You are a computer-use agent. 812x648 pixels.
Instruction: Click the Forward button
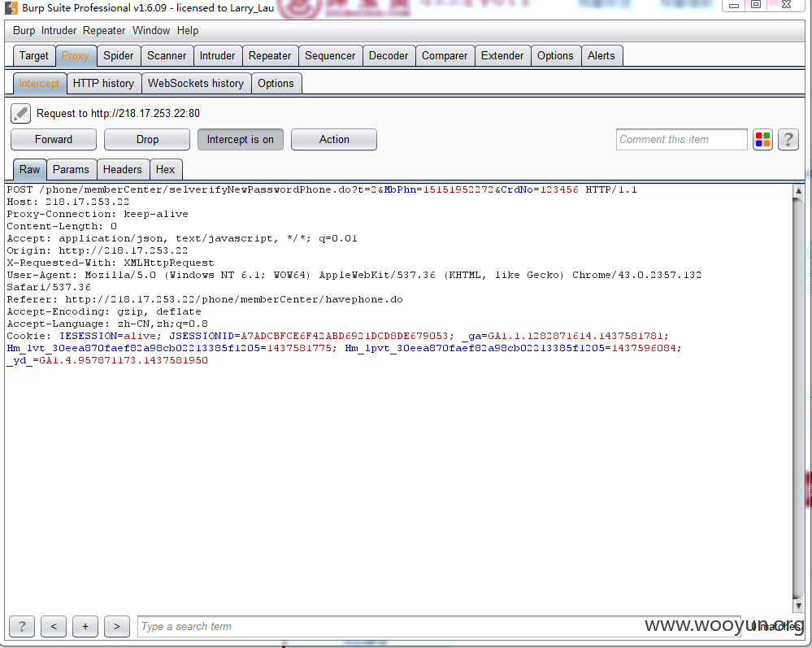pyautogui.click(x=54, y=139)
